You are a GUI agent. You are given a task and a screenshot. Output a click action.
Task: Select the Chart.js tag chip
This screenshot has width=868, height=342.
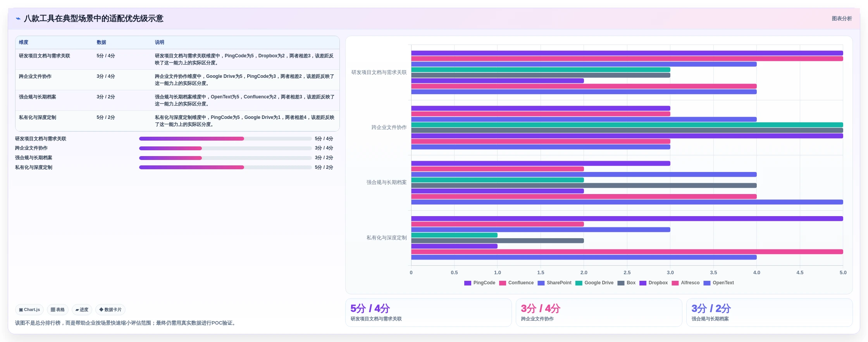click(29, 310)
